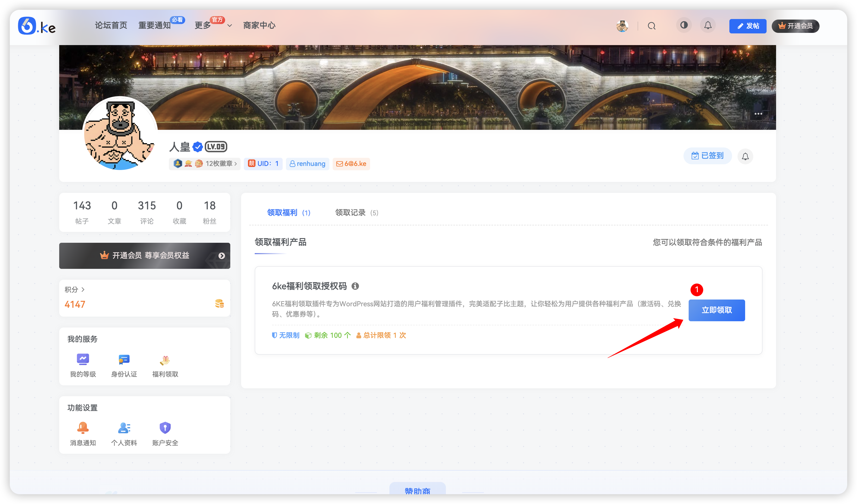Open 商家中心 from the top menu

pos(259,25)
